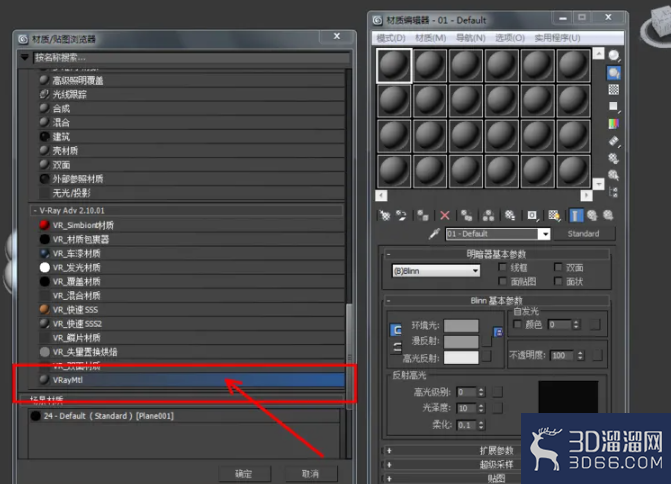Click Put to Library icon
The width and height of the screenshot is (671, 484).
click(x=510, y=216)
